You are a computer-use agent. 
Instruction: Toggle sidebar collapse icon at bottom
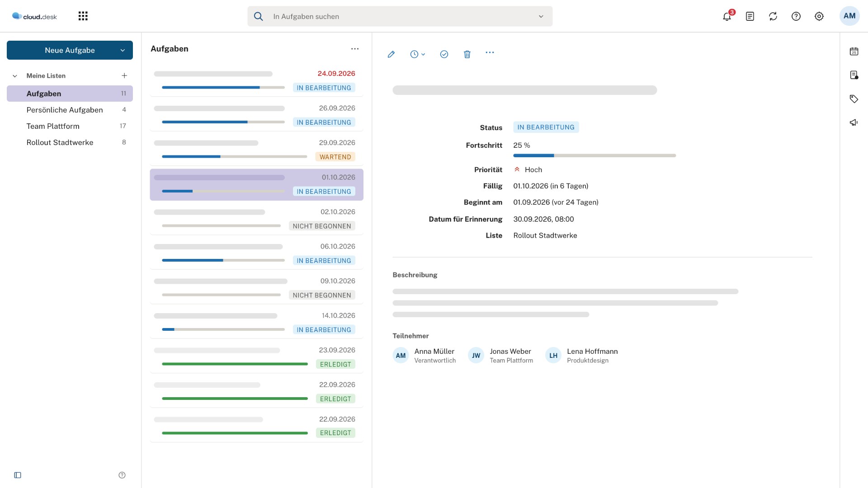point(18,475)
